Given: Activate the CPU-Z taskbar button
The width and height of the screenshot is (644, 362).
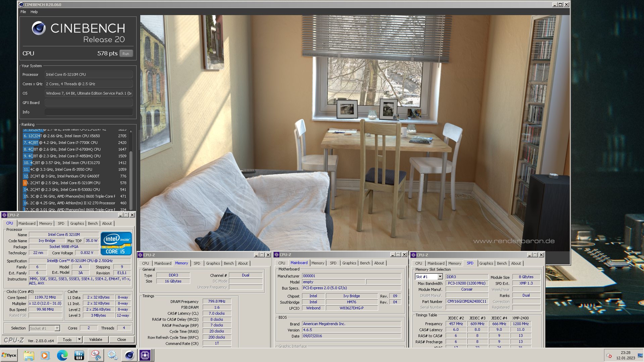Looking at the screenshot, I should pos(145,355).
